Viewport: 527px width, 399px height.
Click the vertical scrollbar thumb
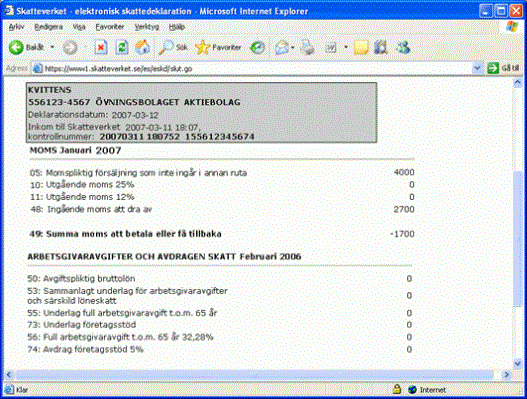click(518, 238)
